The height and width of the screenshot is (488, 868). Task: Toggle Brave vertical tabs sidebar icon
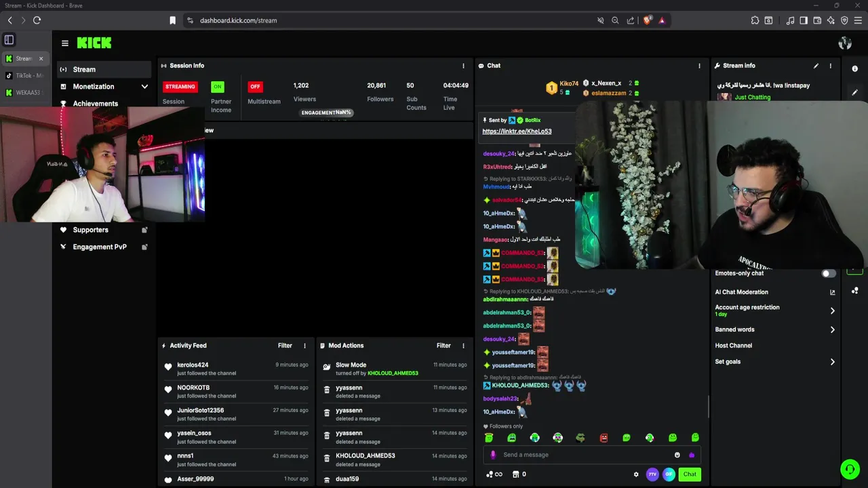coord(9,40)
